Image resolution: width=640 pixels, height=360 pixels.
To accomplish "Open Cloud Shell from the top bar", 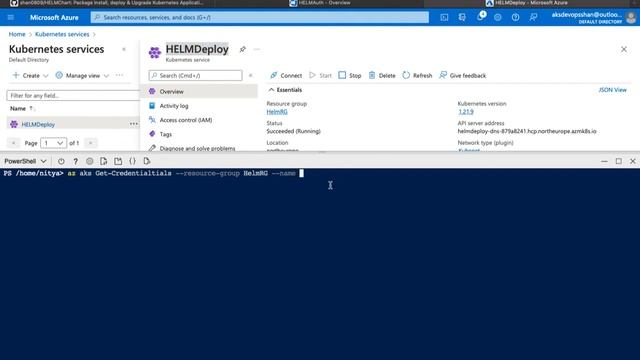I will pos(444,18).
